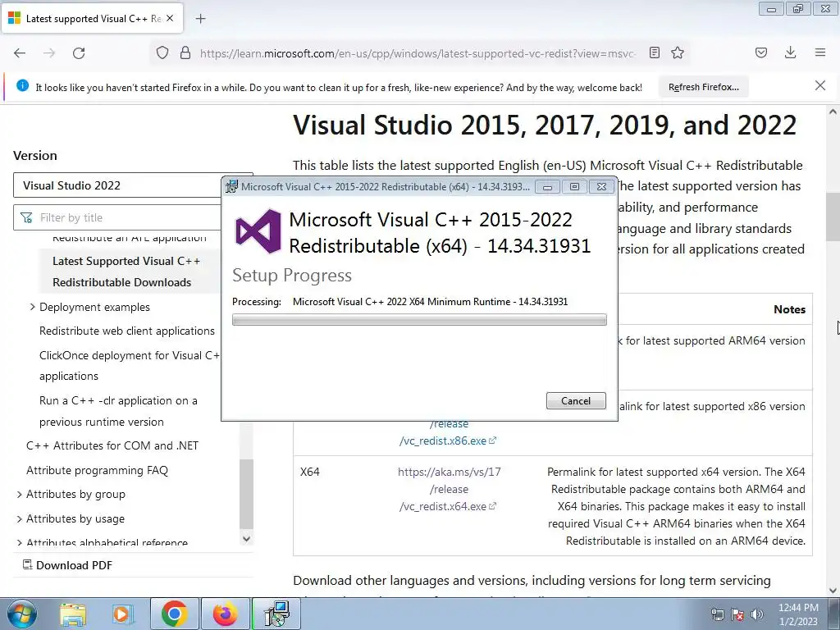Open Redistribute web client applications
The height and width of the screenshot is (630, 840).
(x=127, y=331)
